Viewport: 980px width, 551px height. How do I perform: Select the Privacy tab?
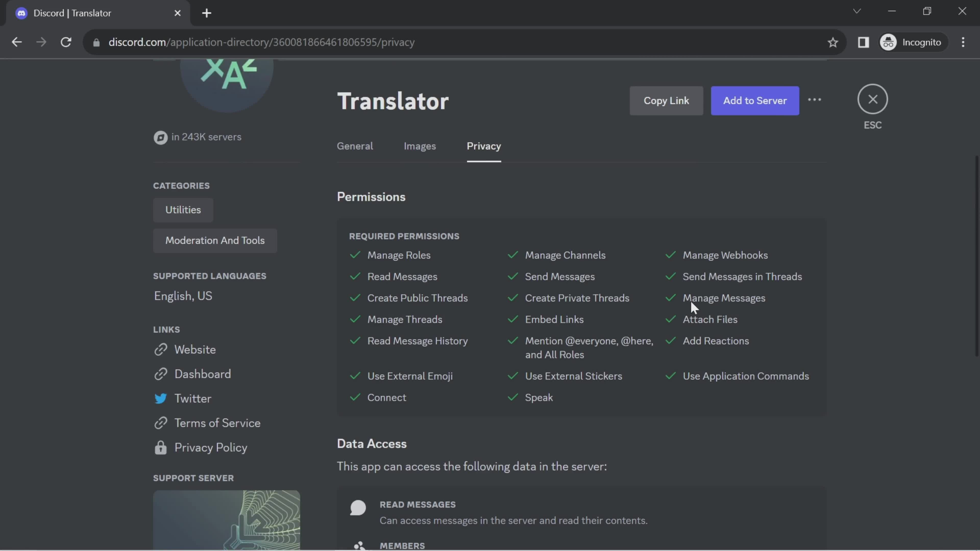pyautogui.click(x=484, y=146)
